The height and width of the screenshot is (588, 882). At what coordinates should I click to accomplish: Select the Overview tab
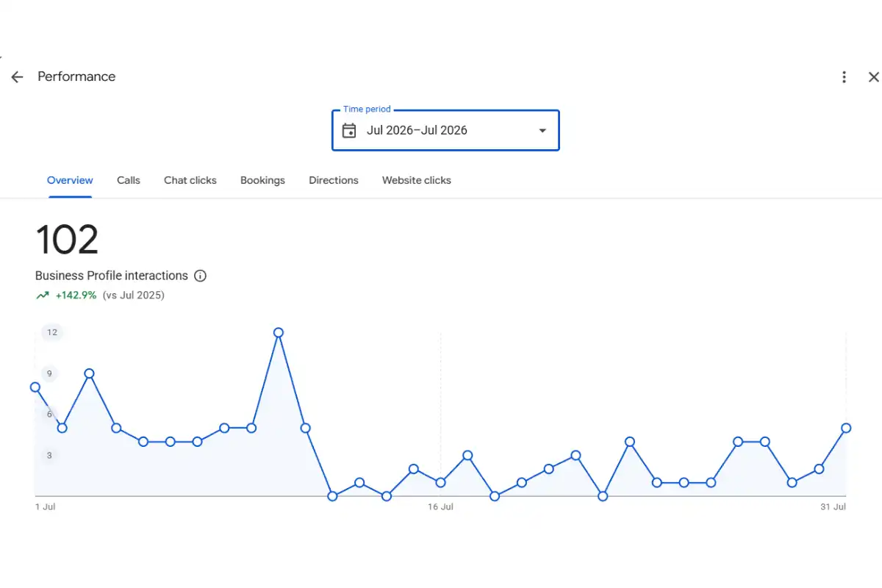click(70, 180)
